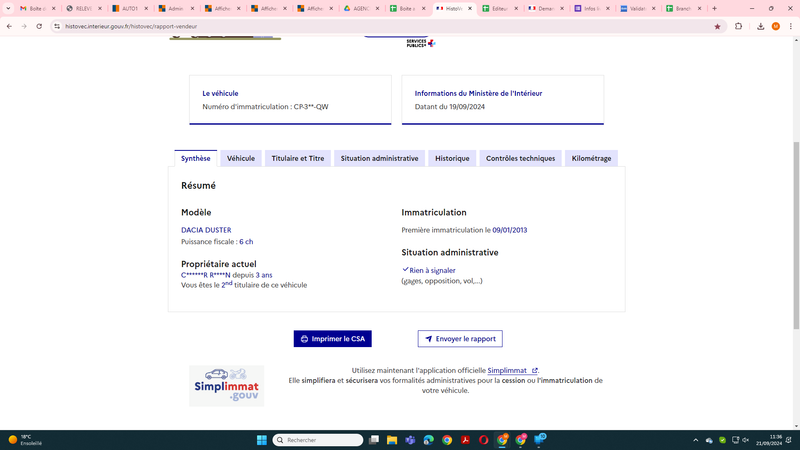Click the Envoyer le rapport button
Image resolution: width=800 pixels, height=450 pixels.
(x=460, y=339)
